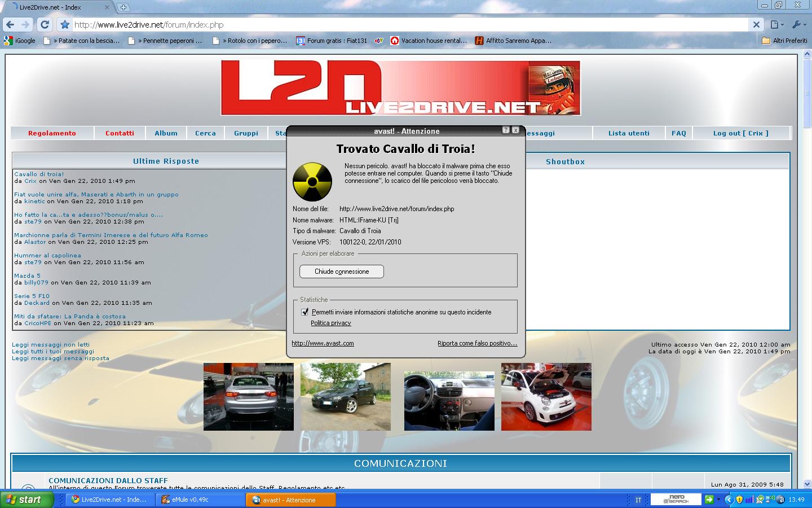The image size is (812, 508).
Task: Open 'Patate con la bescia...' bookmark
Action: (x=81, y=41)
